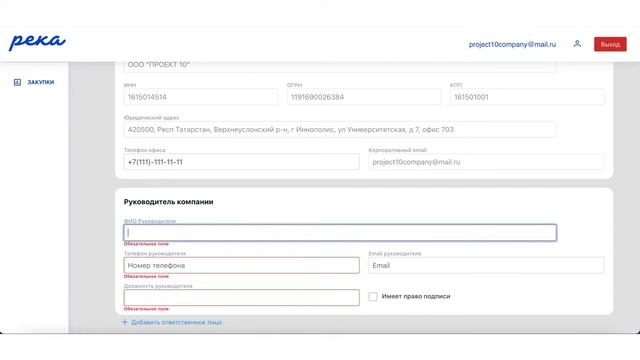
Task: Toggle Имеет право подписи checkbox
Action: (373, 296)
